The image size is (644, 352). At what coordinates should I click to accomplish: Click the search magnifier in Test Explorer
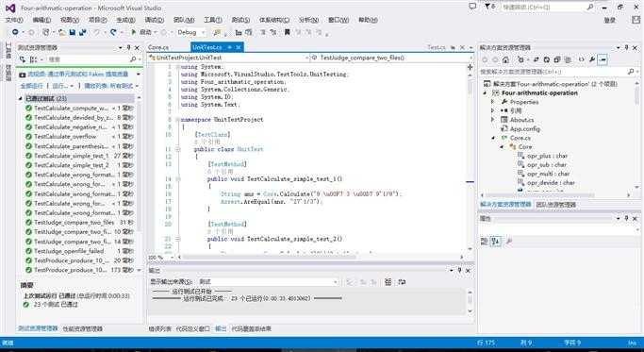click(x=133, y=59)
